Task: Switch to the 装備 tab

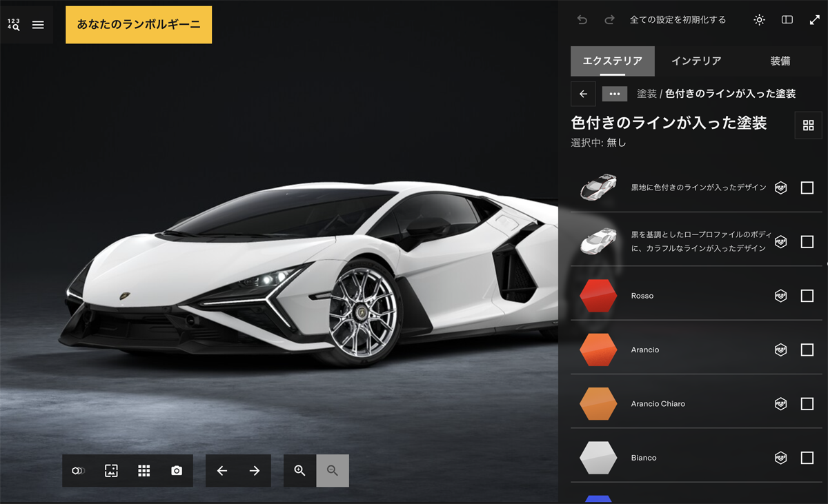Action: [780, 61]
